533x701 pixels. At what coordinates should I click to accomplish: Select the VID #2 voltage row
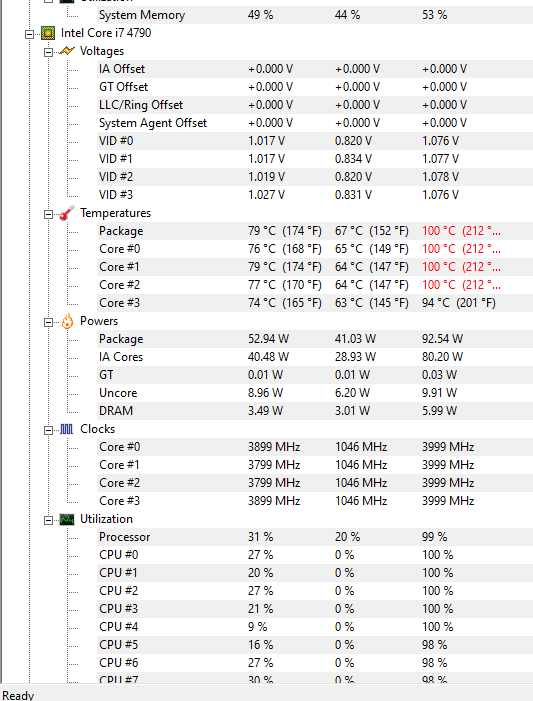pyautogui.click(x=315, y=177)
